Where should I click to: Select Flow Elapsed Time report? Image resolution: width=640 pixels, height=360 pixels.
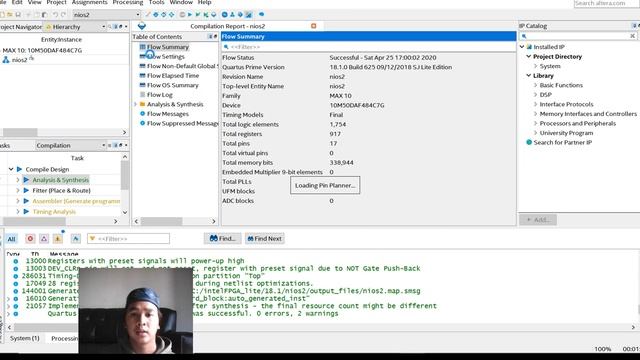[x=173, y=76]
